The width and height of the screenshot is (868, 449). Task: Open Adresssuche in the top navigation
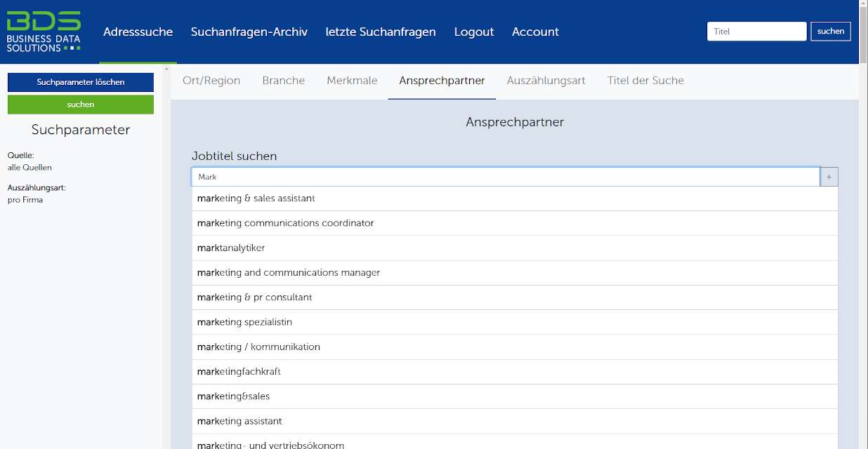coord(138,32)
